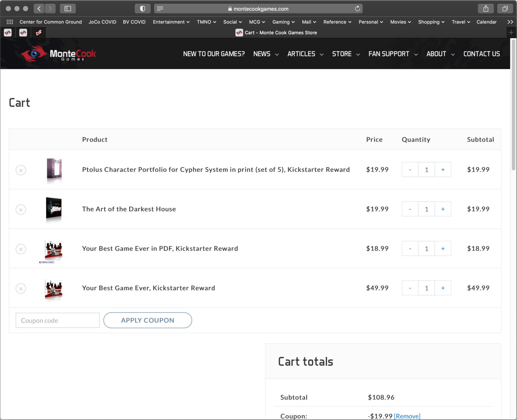Open the MCG bookmarks folder

tap(257, 22)
